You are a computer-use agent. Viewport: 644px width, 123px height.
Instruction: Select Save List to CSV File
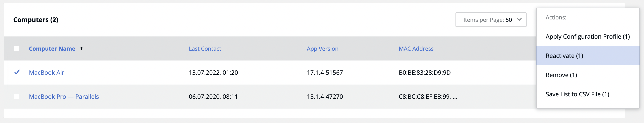[577, 94]
